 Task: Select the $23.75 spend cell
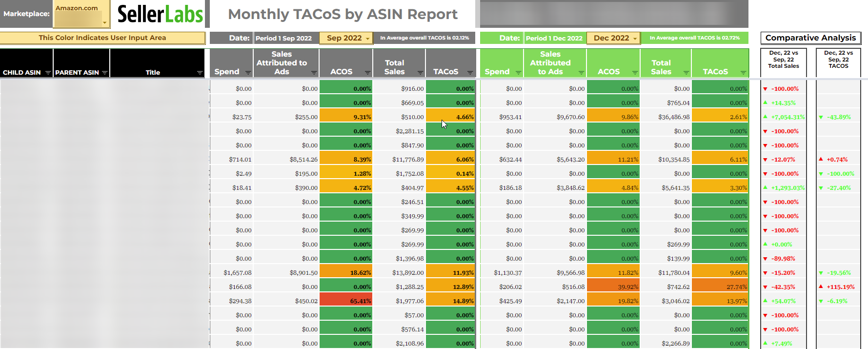(x=232, y=117)
